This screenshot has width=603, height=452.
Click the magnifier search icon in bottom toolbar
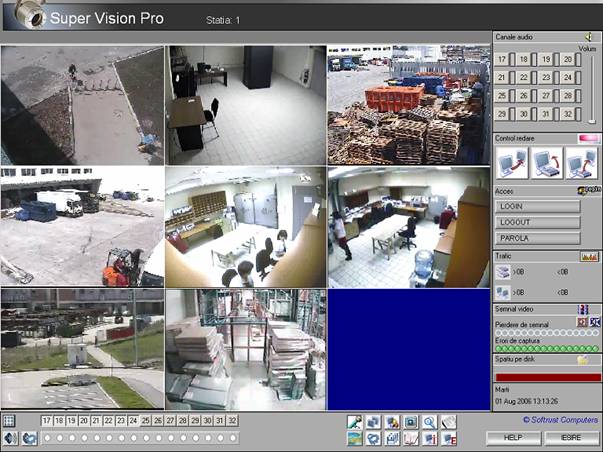[429, 422]
